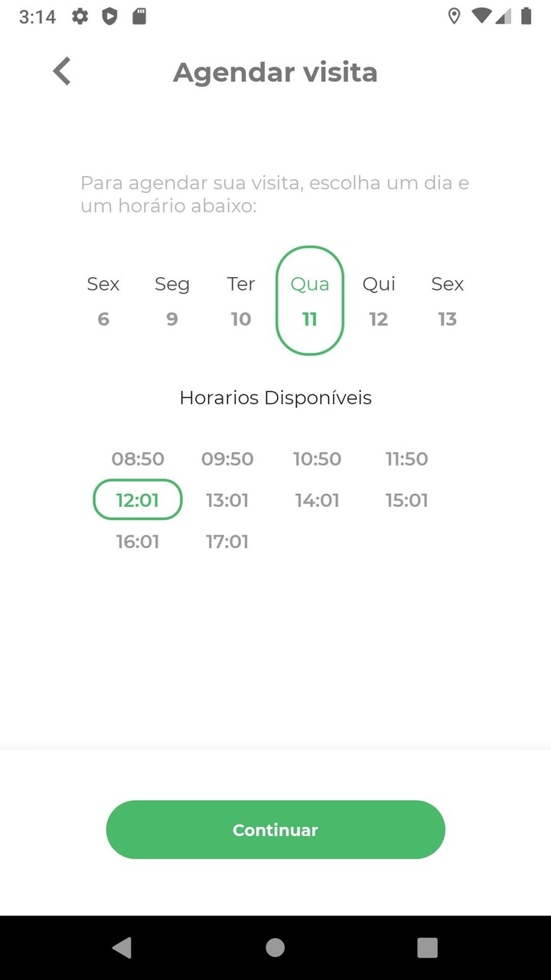Image resolution: width=551 pixels, height=980 pixels.
Task: Tap the green Continuar button
Action: tap(275, 830)
